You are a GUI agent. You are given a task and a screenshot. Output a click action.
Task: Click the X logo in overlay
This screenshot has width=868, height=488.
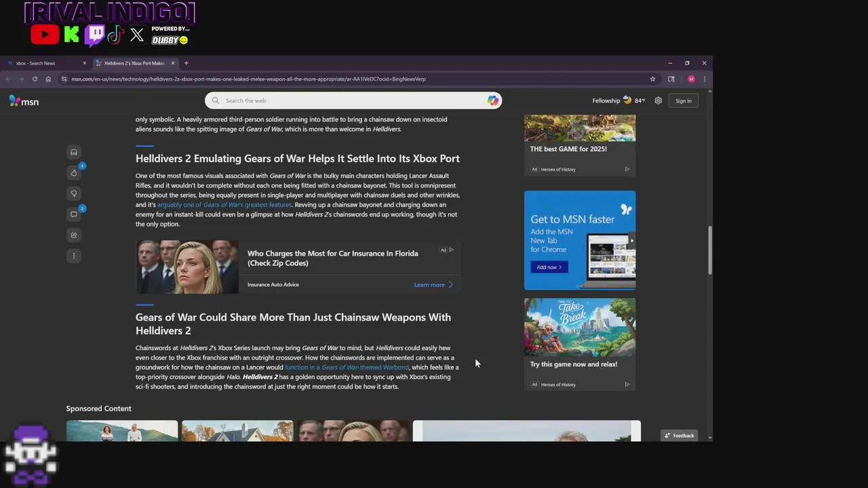(x=137, y=35)
